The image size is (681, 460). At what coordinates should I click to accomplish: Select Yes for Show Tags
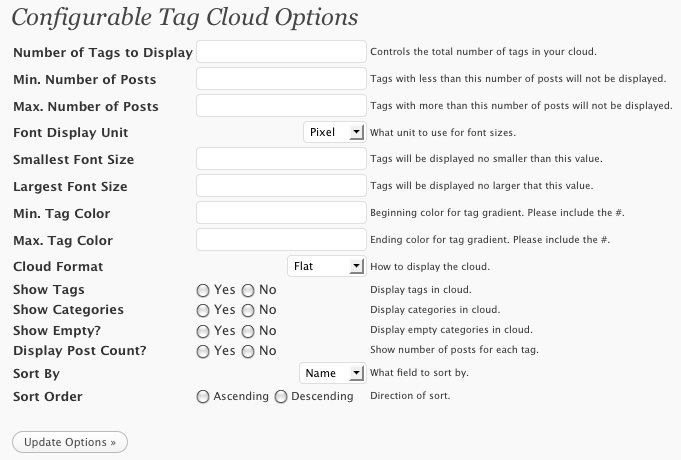click(x=203, y=290)
